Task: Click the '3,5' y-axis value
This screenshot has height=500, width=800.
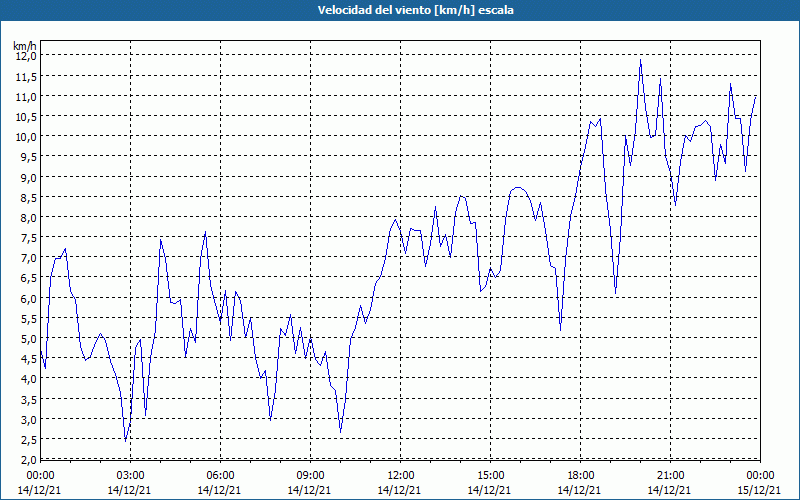Action: [29, 399]
